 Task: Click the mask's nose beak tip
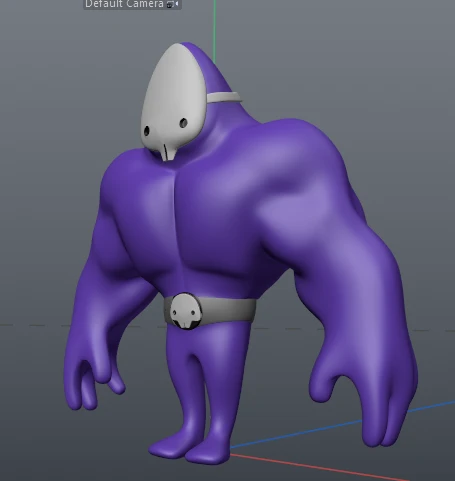169,153
